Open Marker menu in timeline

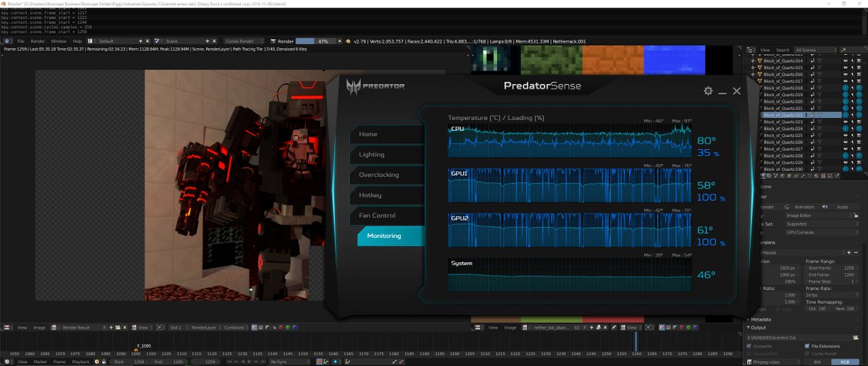(x=41, y=362)
